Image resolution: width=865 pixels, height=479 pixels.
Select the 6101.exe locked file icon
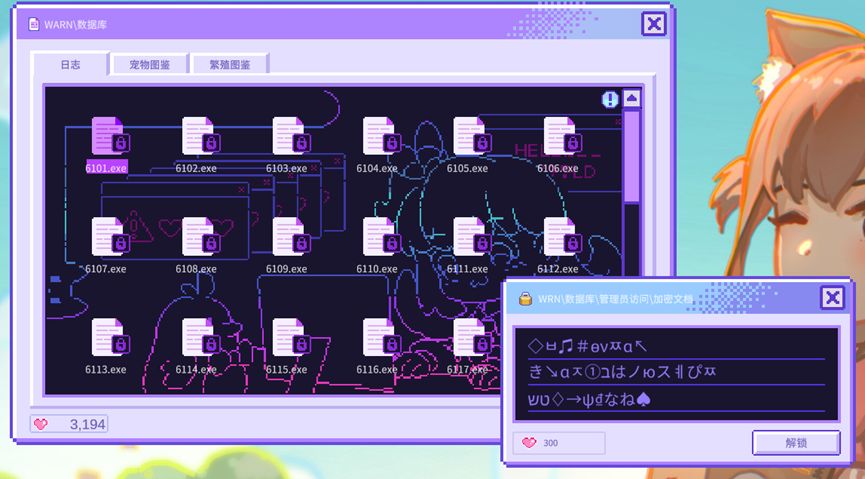coord(110,136)
